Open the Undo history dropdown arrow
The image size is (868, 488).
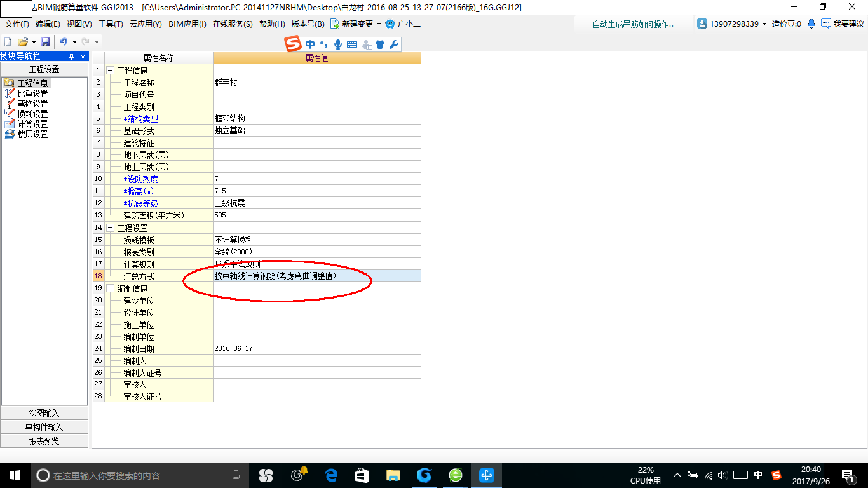point(74,42)
